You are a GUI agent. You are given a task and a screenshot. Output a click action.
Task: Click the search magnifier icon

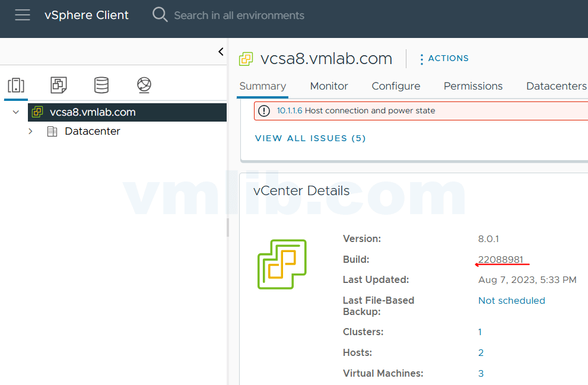click(160, 15)
